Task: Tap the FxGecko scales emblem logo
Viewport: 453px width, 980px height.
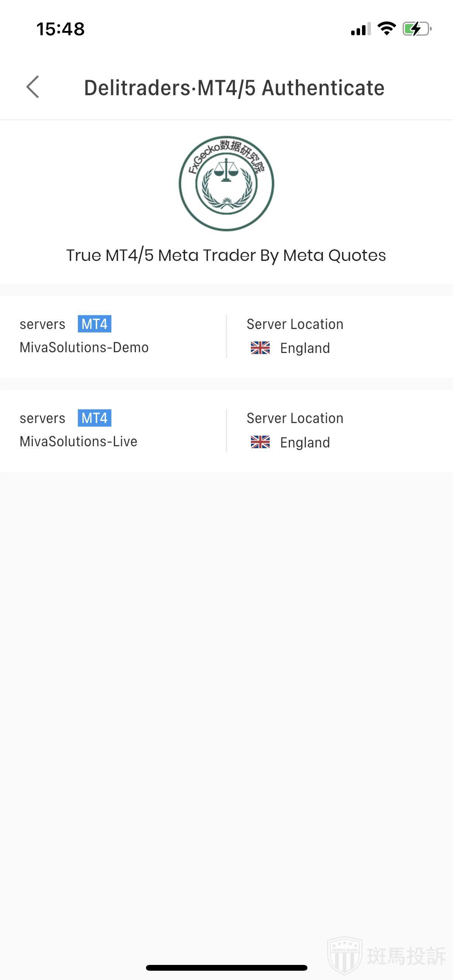Action: tap(226, 183)
